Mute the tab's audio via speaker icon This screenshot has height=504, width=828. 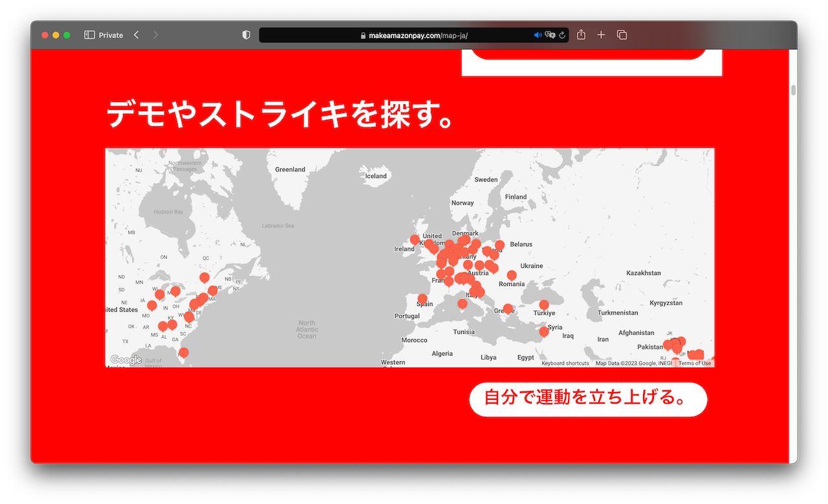(538, 35)
